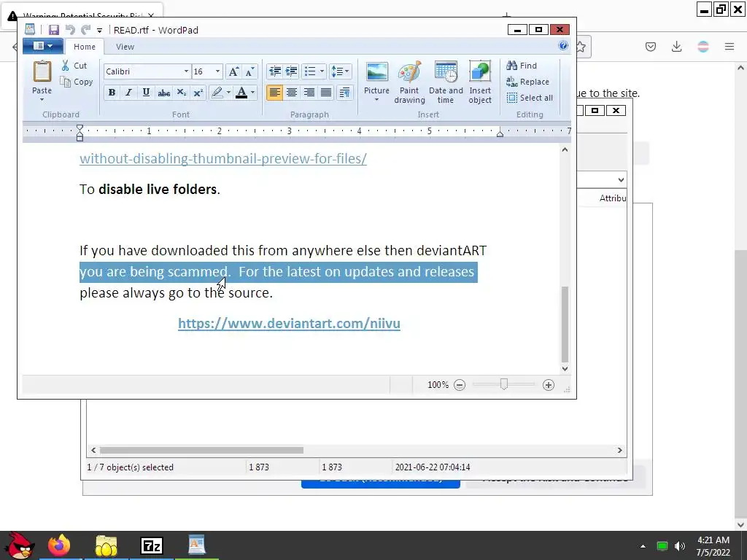747x560 pixels.
Task: Open WordPad Help question mark icon
Action: (x=563, y=45)
